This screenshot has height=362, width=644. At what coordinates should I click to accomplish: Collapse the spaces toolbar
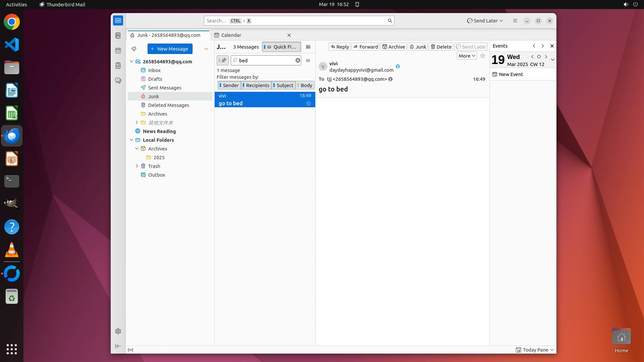(118, 346)
